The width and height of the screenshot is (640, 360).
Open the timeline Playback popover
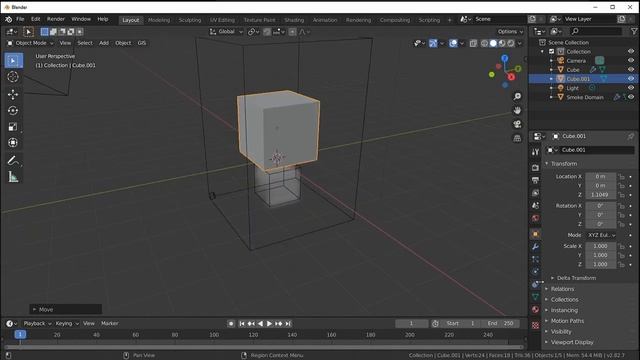[37, 324]
